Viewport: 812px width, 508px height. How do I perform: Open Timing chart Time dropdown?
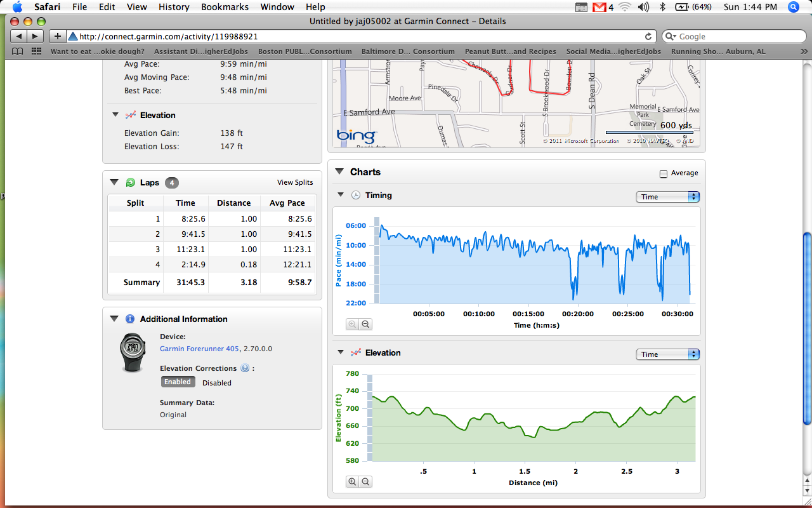[667, 197]
